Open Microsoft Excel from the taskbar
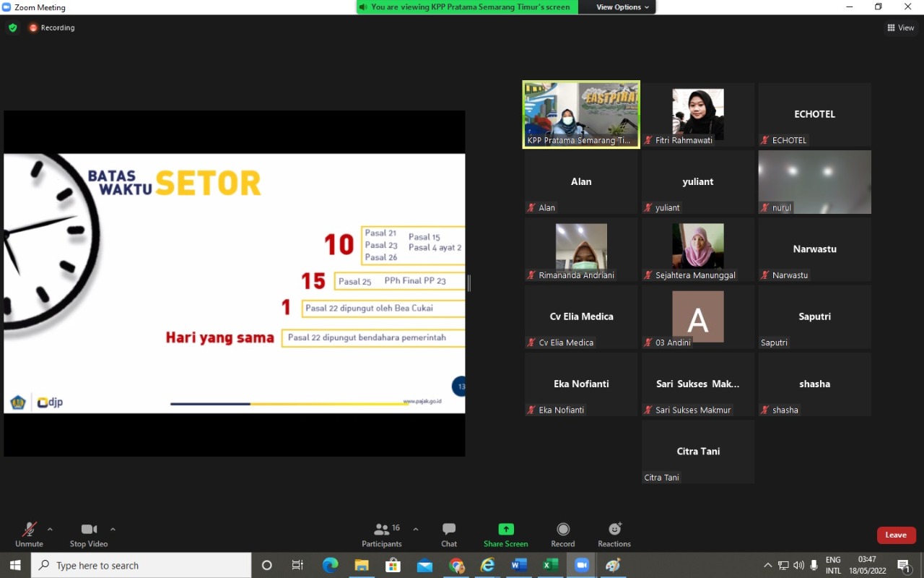This screenshot has width=924, height=578. coord(550,565)
